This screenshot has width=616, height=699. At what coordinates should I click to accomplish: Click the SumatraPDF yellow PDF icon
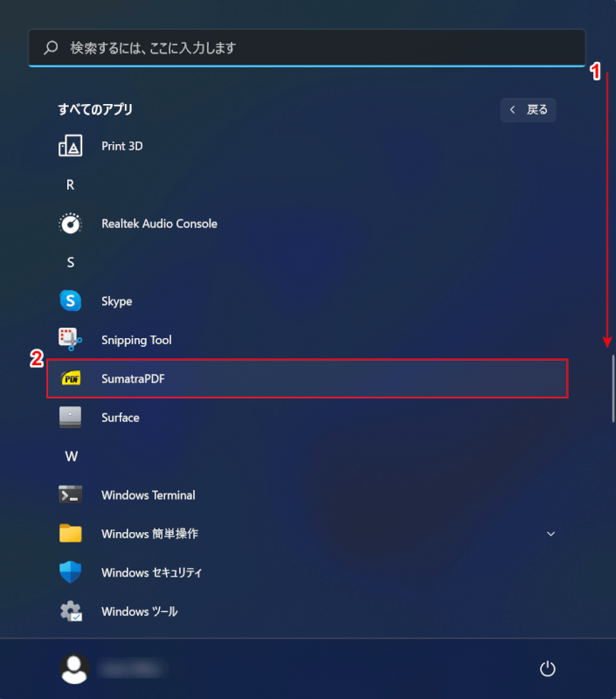(x=71, y=378)
